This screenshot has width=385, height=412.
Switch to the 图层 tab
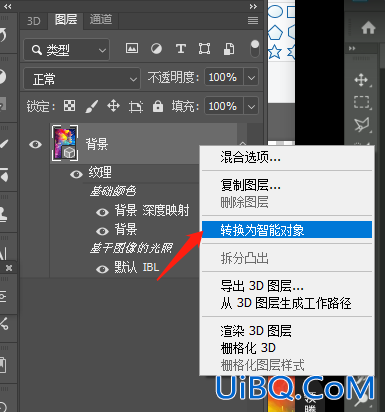(x=66, y=20)
